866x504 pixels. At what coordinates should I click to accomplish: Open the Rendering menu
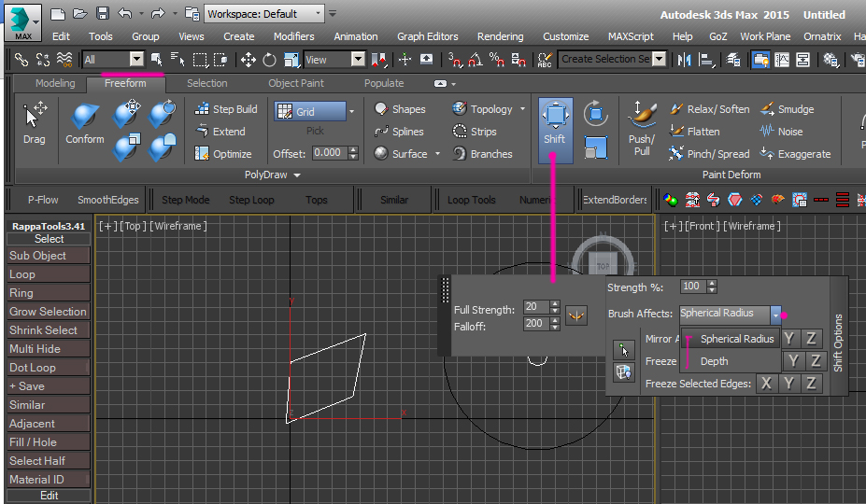[x=501, y=36]
